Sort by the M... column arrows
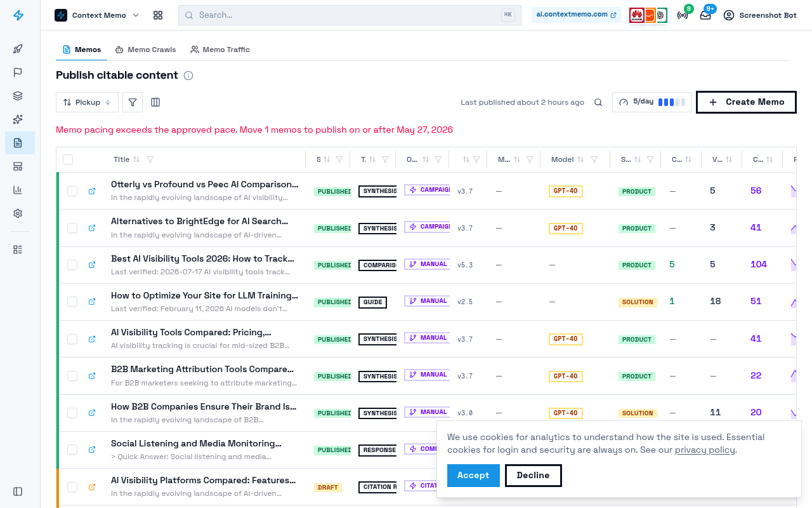Image resolution: width=812 pixels, height=508 pixels. click(517, 160)
